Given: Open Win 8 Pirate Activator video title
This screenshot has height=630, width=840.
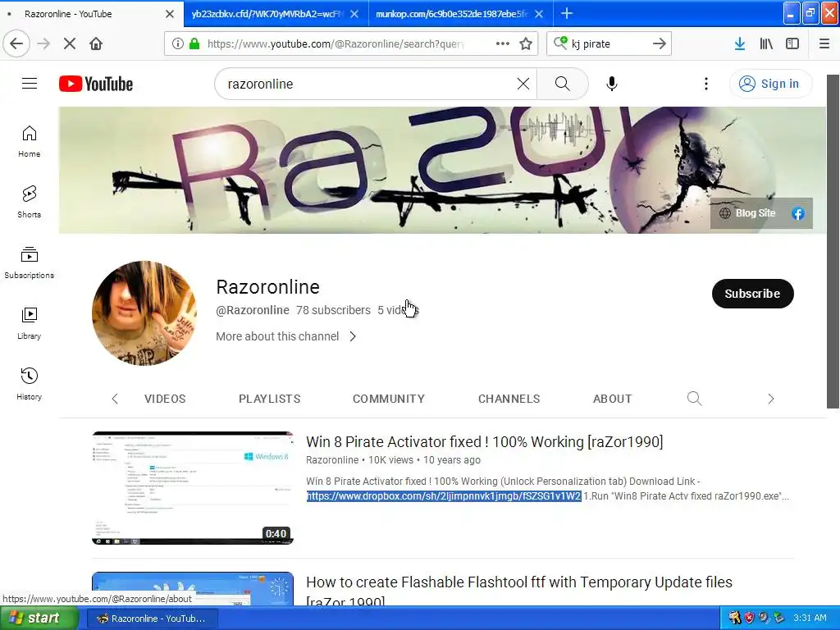Looking at the screenshot, I should [x=484, y=442].
